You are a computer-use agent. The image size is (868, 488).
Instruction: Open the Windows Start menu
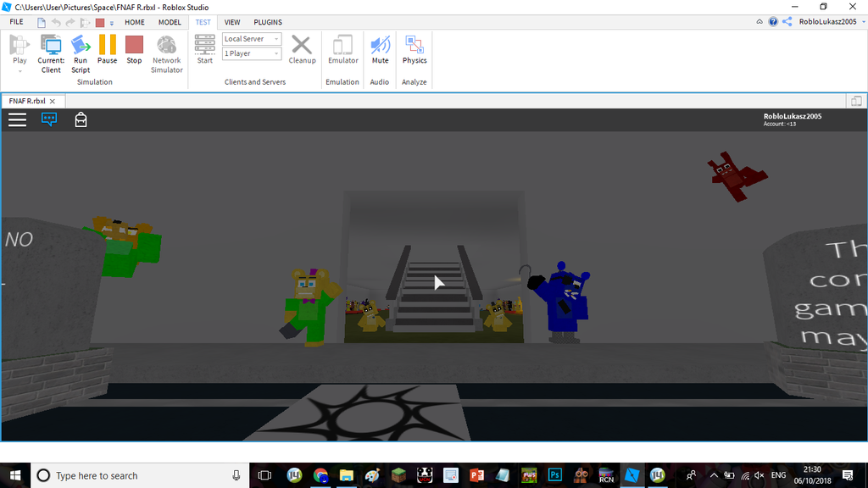[x=15, y=475]
